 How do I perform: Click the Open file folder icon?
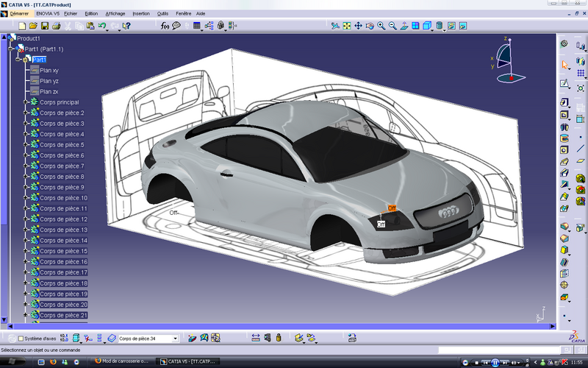(33, 26)
